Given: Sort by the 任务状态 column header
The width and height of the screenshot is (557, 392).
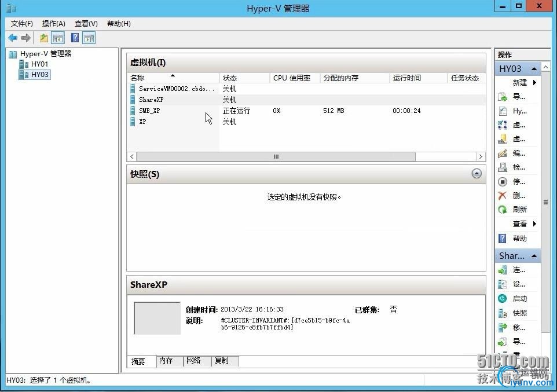Looking at the screenshot, I should pyautogui.click(x=467, y=78).
